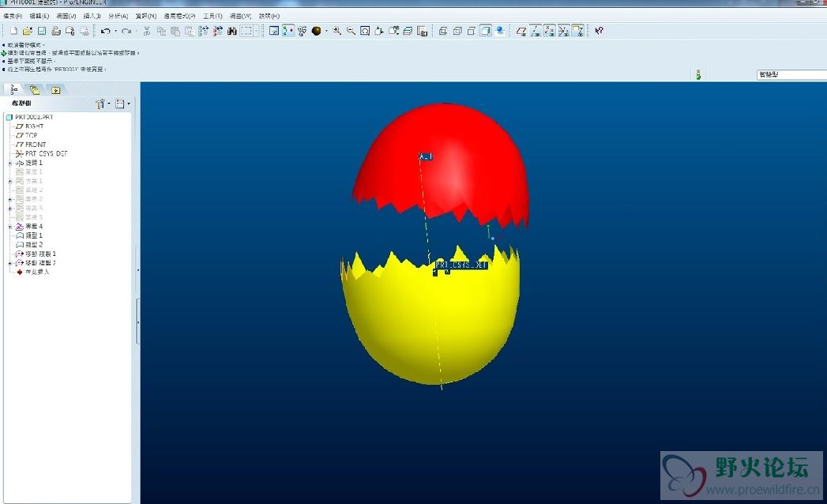Image resolution: width=827 pixels, height=504 pixels.
Task: Toggle the blue Enhanced Realism icon
Action: click(x=500, y=31)
